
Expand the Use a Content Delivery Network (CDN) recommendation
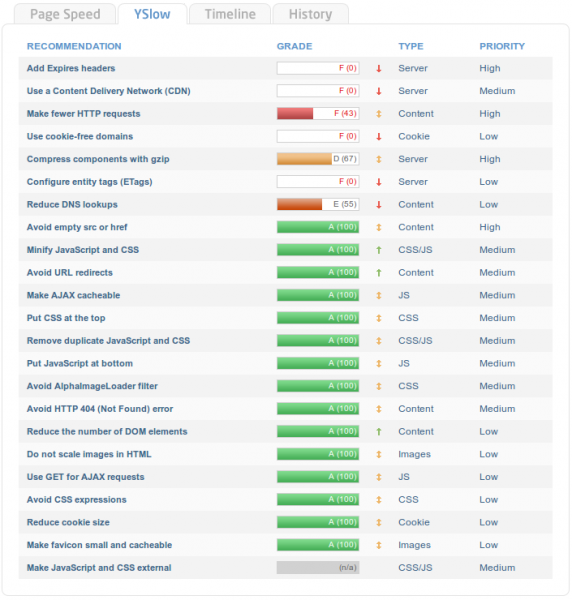[109, 91]
